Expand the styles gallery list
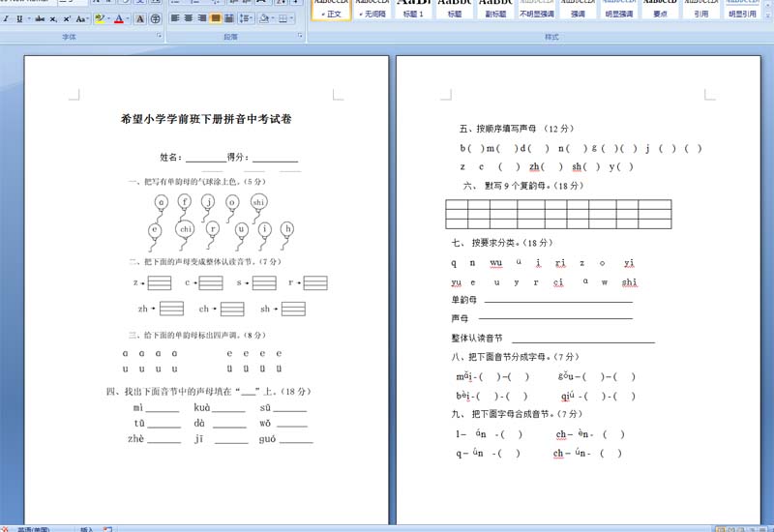The image size is (774, 532). click(767, 15)
